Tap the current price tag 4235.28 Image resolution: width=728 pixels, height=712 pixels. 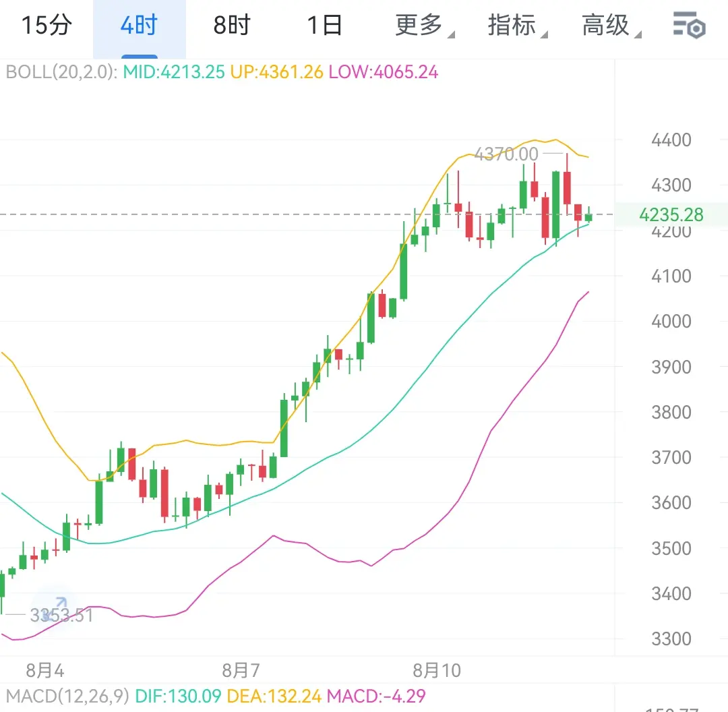pos(671,214)
